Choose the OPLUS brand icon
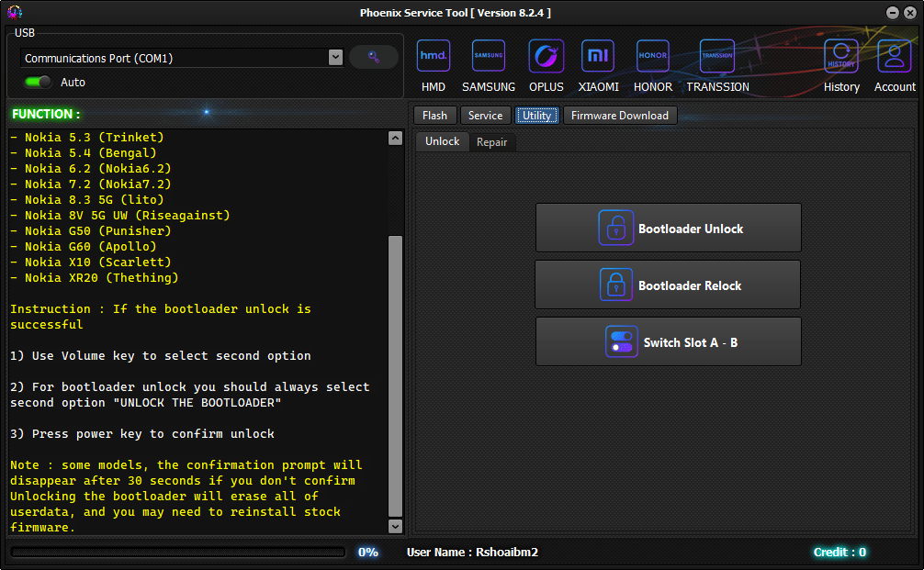 pos(547,57)
